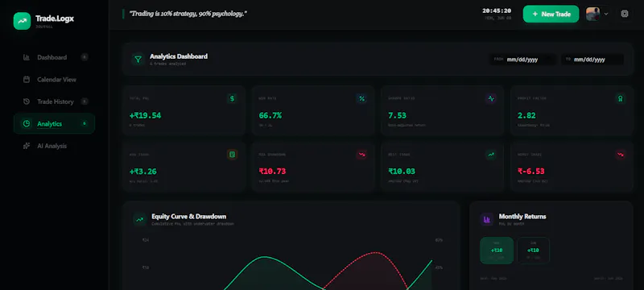Click the orange icon on +₹3.26 card
Viewport: 644px width, 290px height.
[x=232, y=155]
